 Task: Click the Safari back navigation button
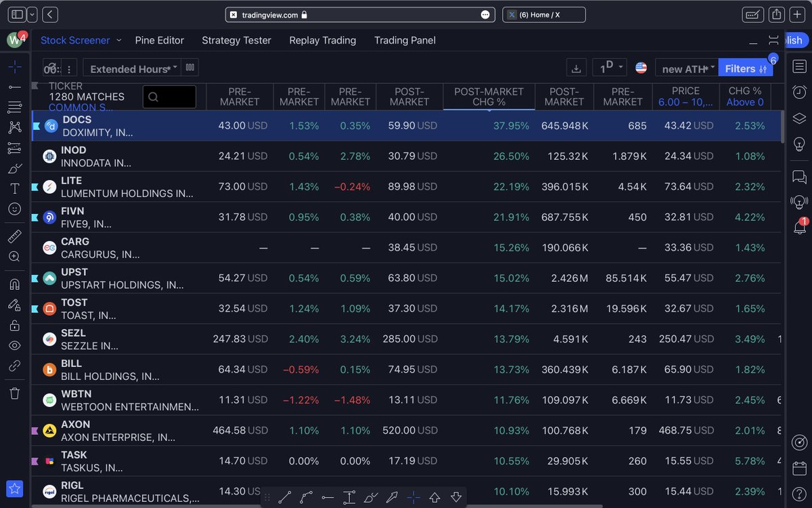50,14
